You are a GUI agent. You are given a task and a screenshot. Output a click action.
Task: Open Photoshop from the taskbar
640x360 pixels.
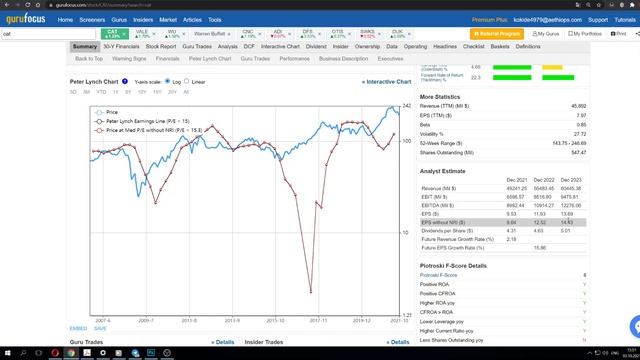151,353
